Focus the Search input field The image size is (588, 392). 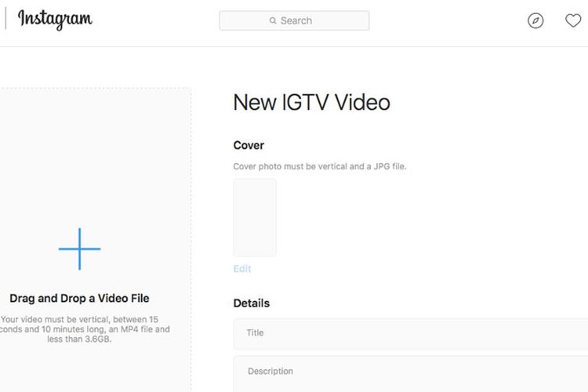coord(294,20)
